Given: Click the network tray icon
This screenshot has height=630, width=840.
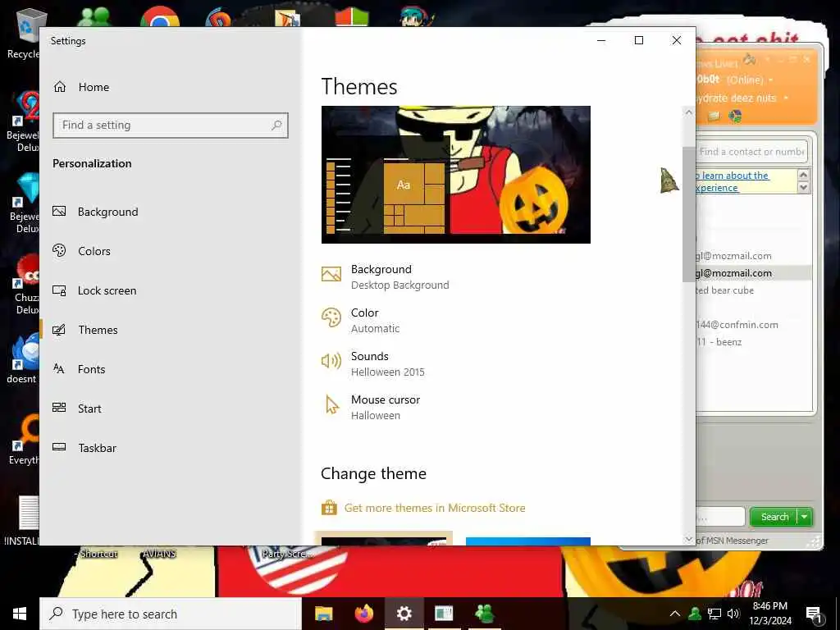Looking at the screenshot, I should [714, 614].
